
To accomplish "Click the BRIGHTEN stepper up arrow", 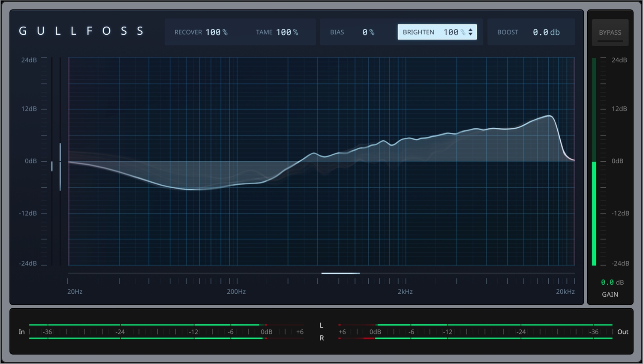I will click(471, 30).
